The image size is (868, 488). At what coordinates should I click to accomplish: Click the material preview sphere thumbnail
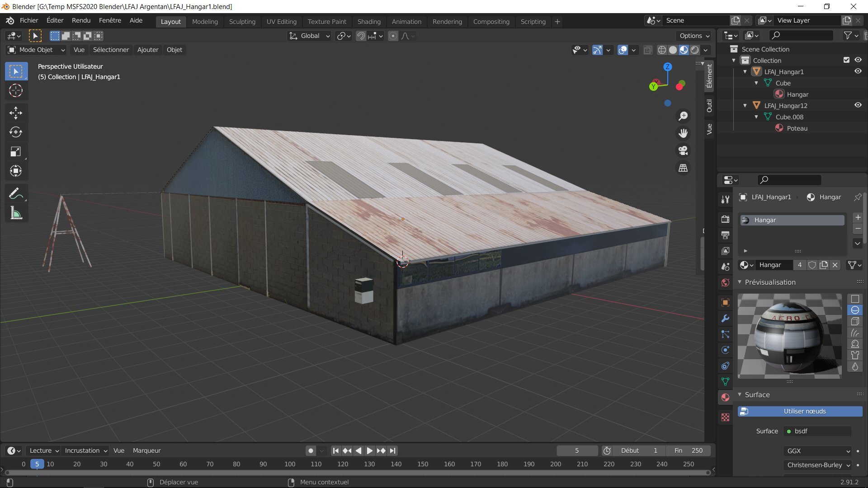pyautogui.click(x=789, y=336)
